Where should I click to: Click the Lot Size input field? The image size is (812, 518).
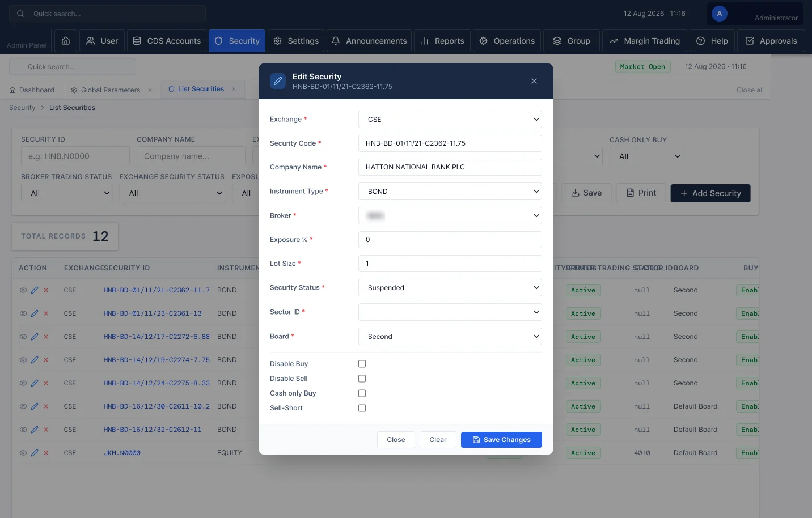point(450,264)
